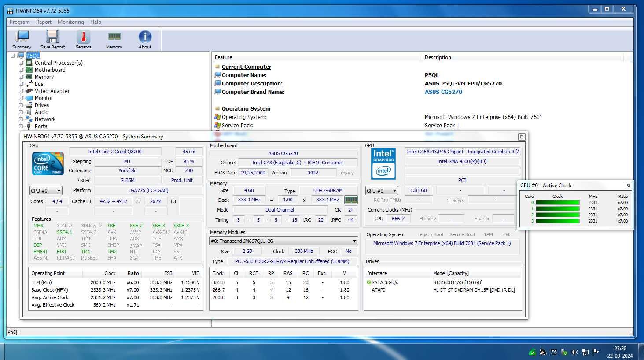Image resolution: width=644 pixels, height=360 pixels.
Task: Expand the Drives tree node
Action: click(x=21, y=105)
